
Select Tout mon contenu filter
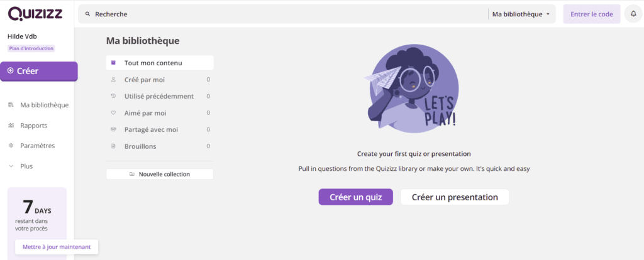click(160, 63)
